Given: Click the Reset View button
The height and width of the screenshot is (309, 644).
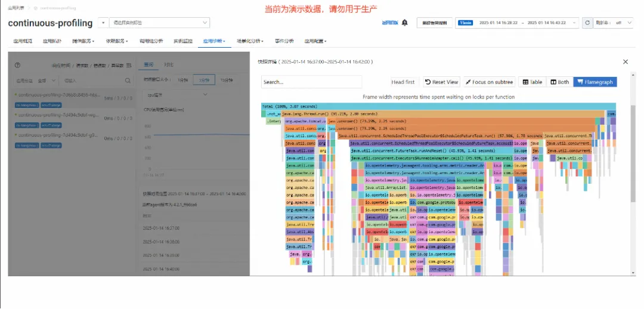Looking at the screenshot, I should [x=441, y=82].
